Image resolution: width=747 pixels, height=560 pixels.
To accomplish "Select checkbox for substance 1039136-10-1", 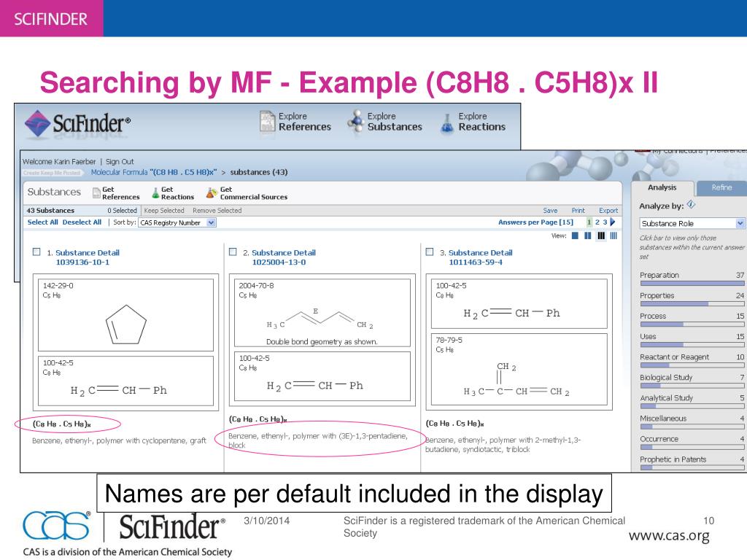I will coord(36,252).
